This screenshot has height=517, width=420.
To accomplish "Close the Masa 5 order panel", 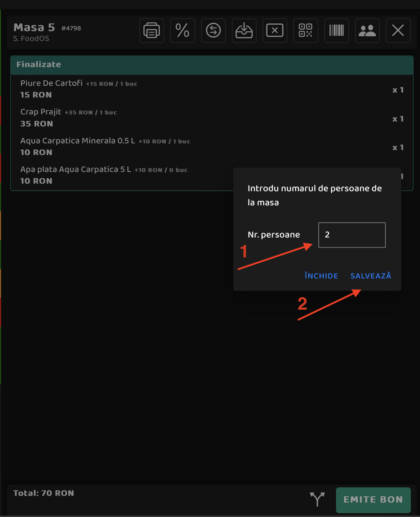I will tap(398, 31).
